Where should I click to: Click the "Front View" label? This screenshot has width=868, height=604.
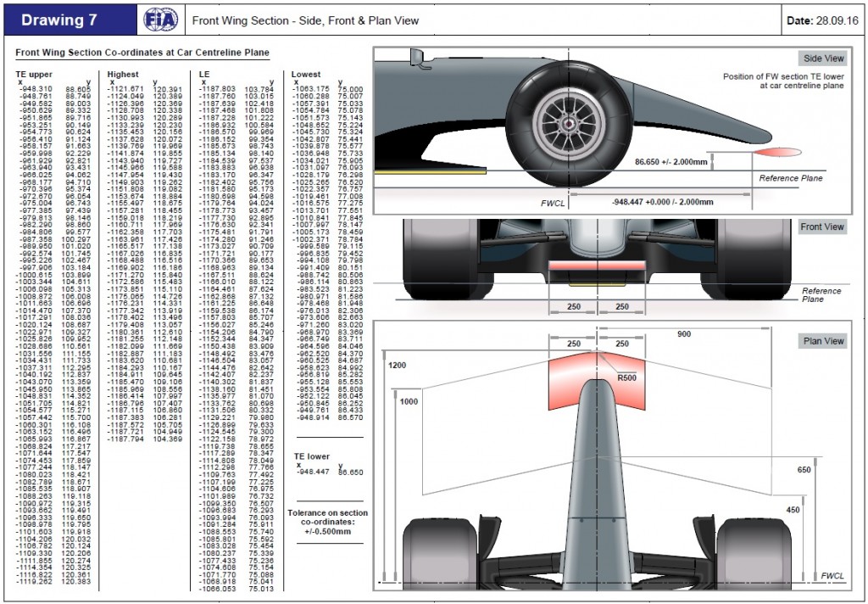pyautogui.click(x=822, y=226)
